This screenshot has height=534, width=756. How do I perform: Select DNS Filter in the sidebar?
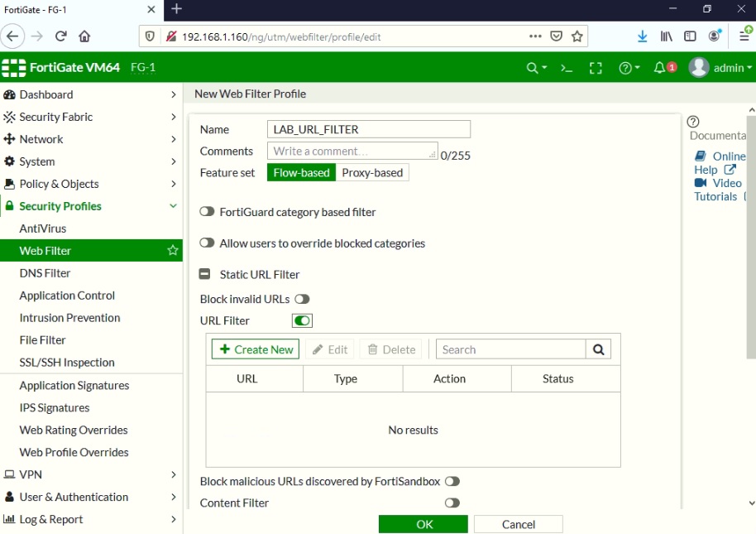point(47,272)
